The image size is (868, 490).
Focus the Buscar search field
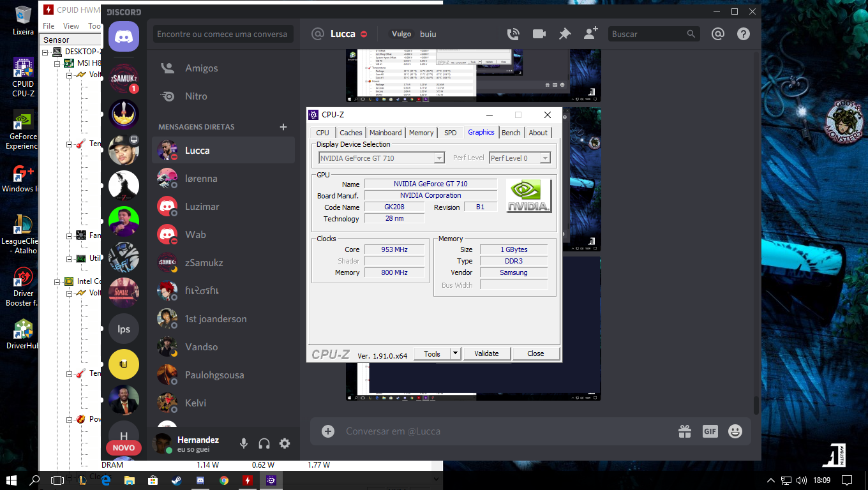coord(653,34)
